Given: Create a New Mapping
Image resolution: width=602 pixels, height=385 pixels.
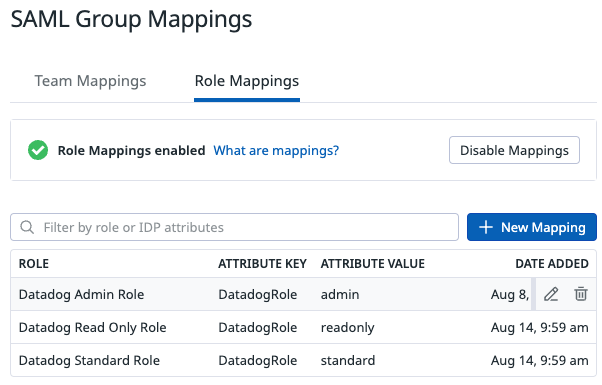Looking at the screenshot, I should [x=532, y=227].
